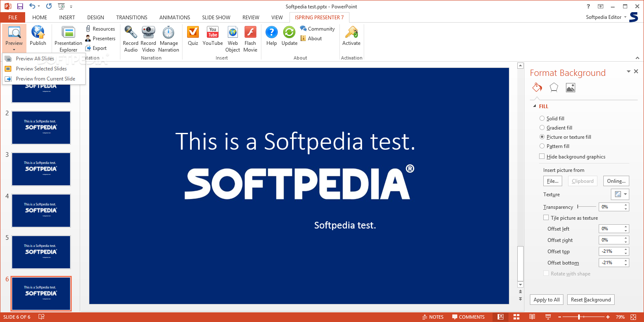Screen dimensions: 644x322
Task: Insert a Web Object
Action: [x=233, y=39]
